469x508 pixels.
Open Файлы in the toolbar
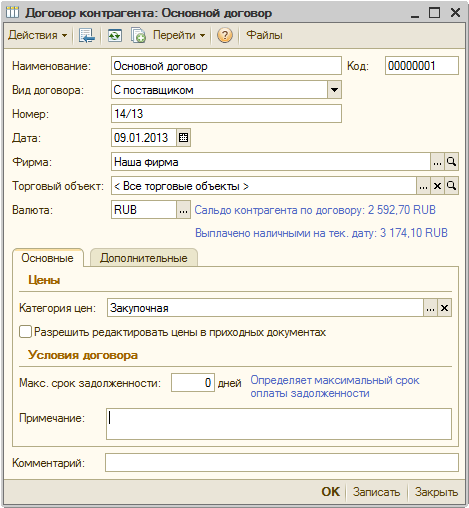pos(264,35)
